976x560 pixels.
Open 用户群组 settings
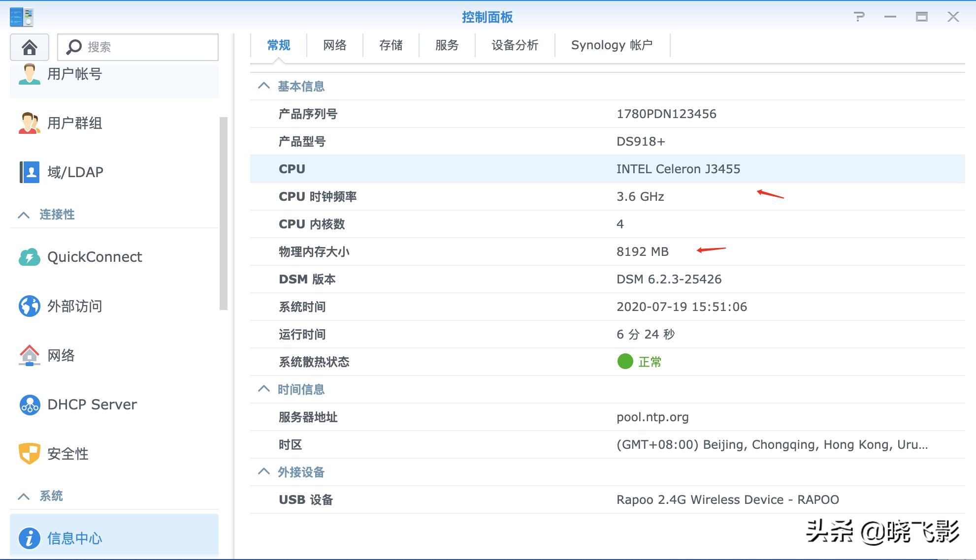[x=75, y=123]
